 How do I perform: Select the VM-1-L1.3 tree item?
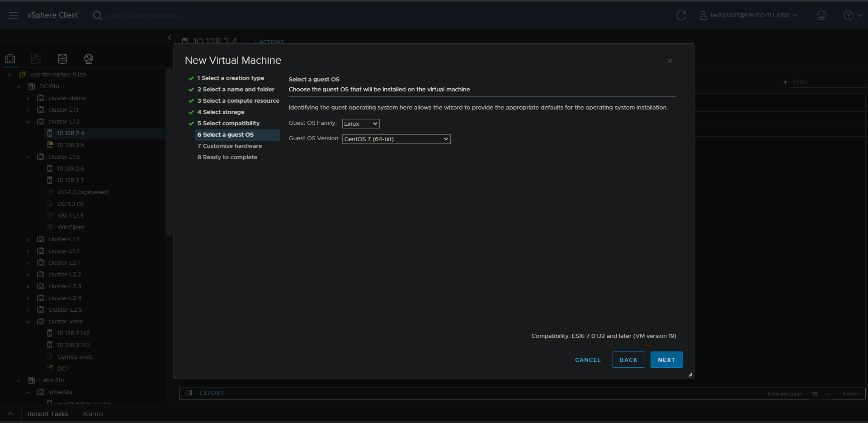pos(70,215)
